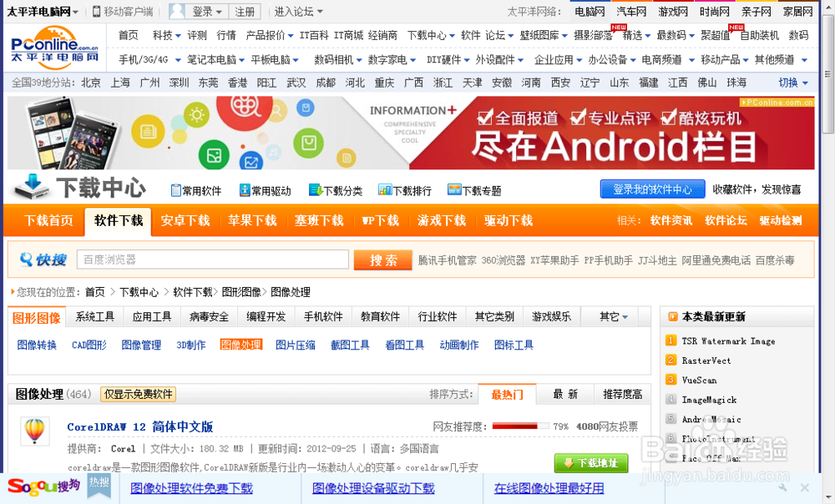Sort by 最新

[565, 395]
